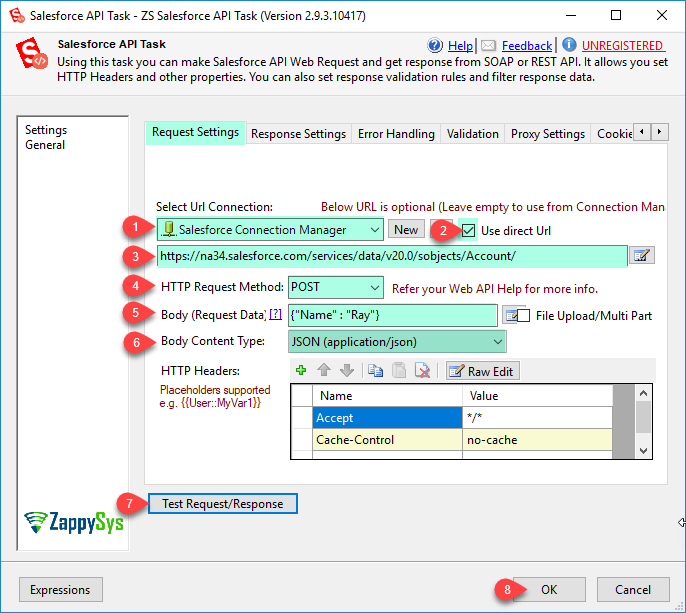
Task: Open the Help link
Action: [460, 46]
